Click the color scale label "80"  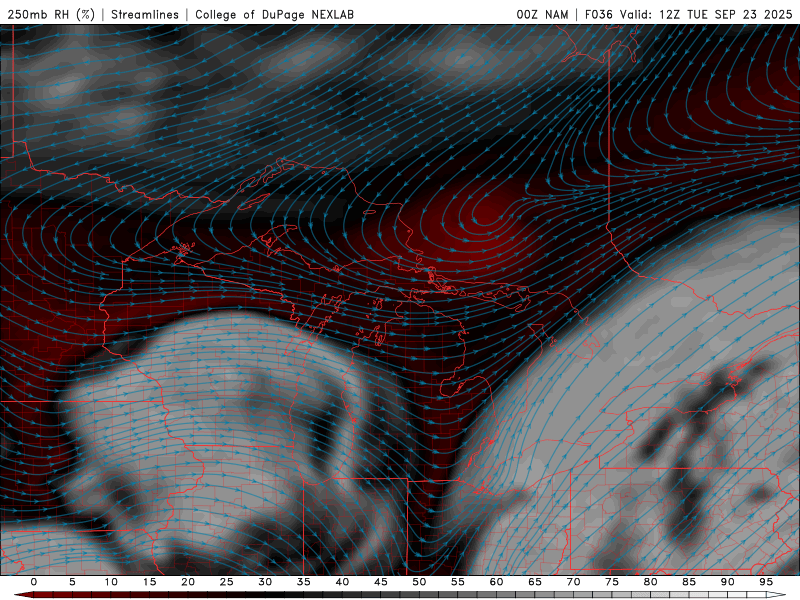tap(650, 582)
